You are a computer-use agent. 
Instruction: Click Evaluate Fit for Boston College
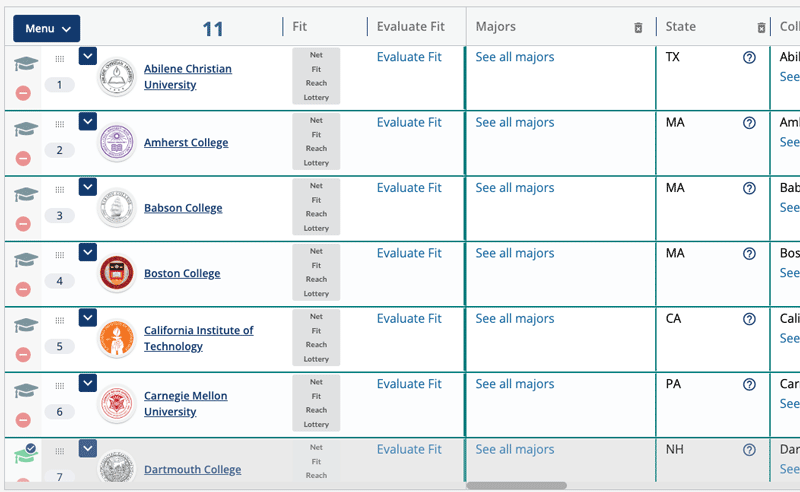tap(409, 253)
